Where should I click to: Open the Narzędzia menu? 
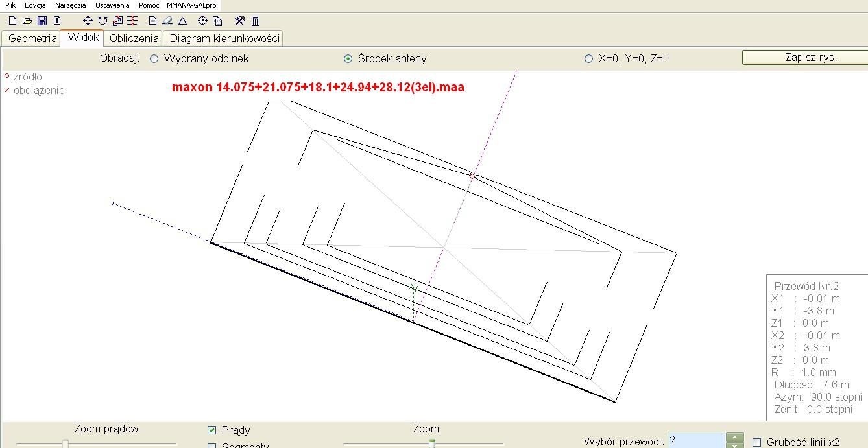[x=71, y=5]
